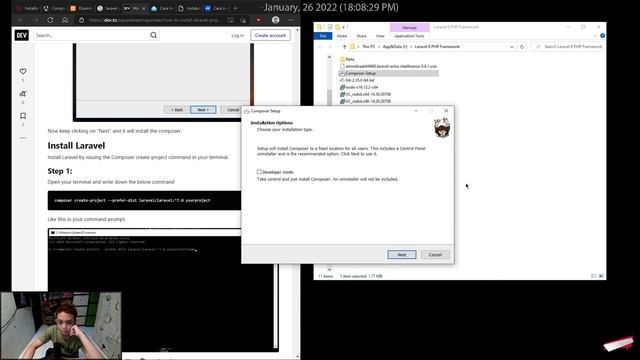Click the Install Laravel heading
The width and height of the screenshot is (640, 360).
(76, 146)
